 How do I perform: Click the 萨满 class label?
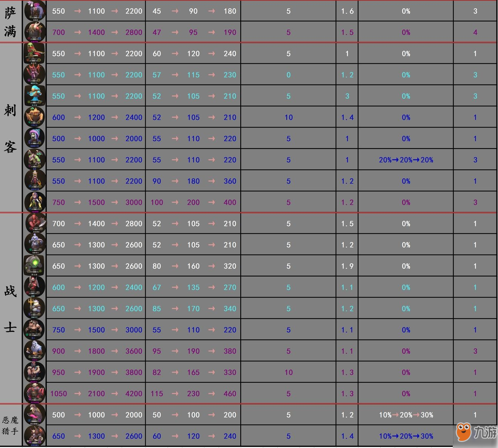[x=11, y=22]
